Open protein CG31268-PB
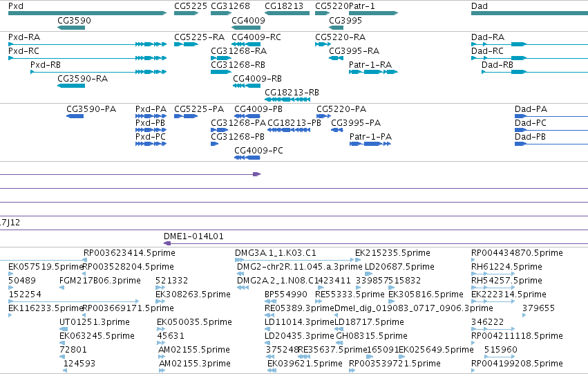 tap(238, 137)
